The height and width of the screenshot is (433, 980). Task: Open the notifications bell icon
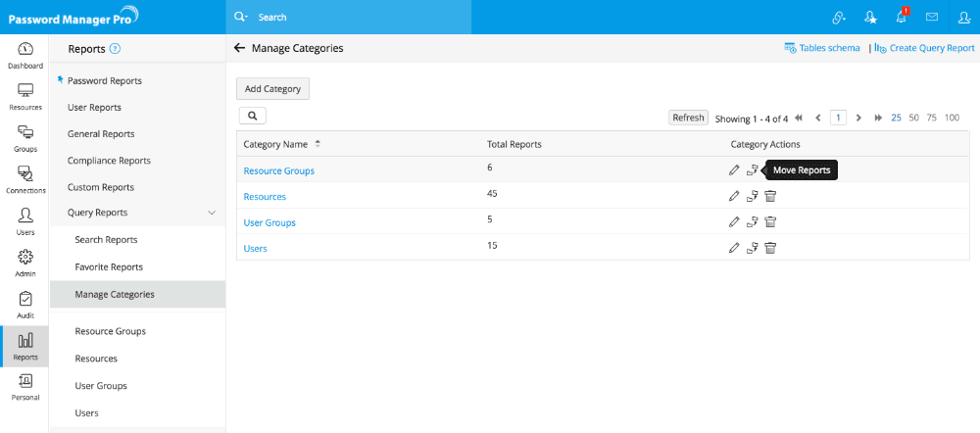901,18
